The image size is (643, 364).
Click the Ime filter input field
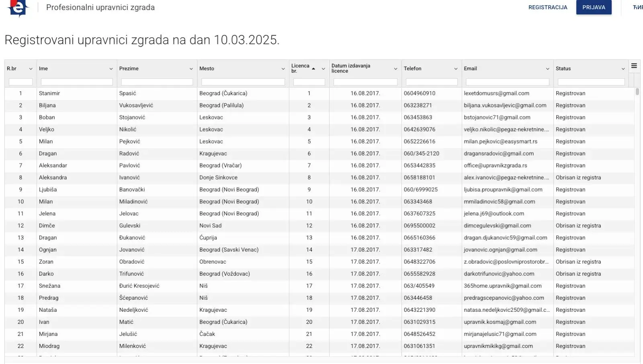(76, 82)
